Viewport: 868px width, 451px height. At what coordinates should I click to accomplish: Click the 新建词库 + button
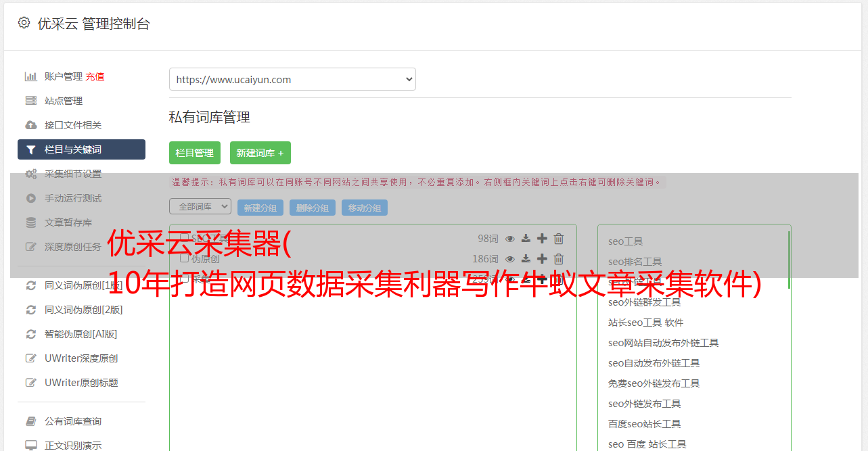(x=260, y=153)
